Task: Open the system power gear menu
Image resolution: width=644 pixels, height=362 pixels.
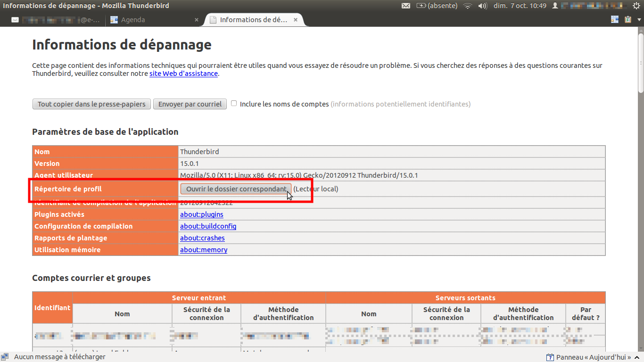Action: [x=636, y=6]
